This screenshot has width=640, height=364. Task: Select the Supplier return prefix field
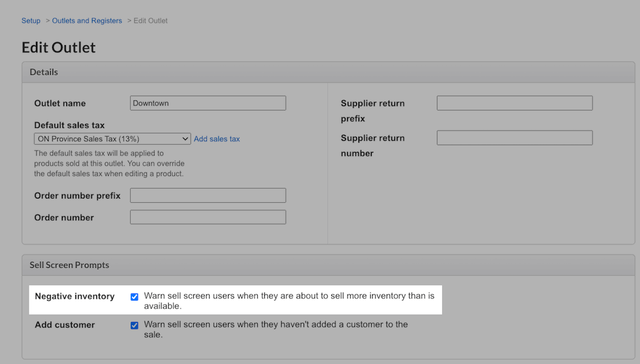point(514,103)
